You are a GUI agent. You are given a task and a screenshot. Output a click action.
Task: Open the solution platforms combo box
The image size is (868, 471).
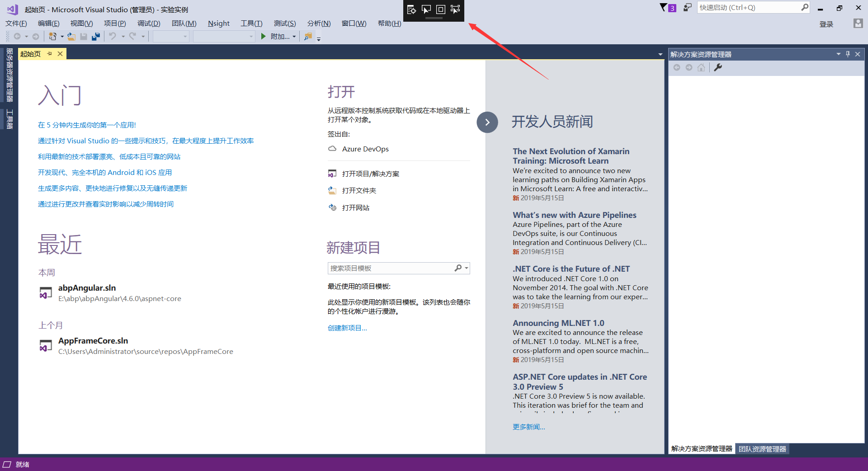(x=224, y=37)
